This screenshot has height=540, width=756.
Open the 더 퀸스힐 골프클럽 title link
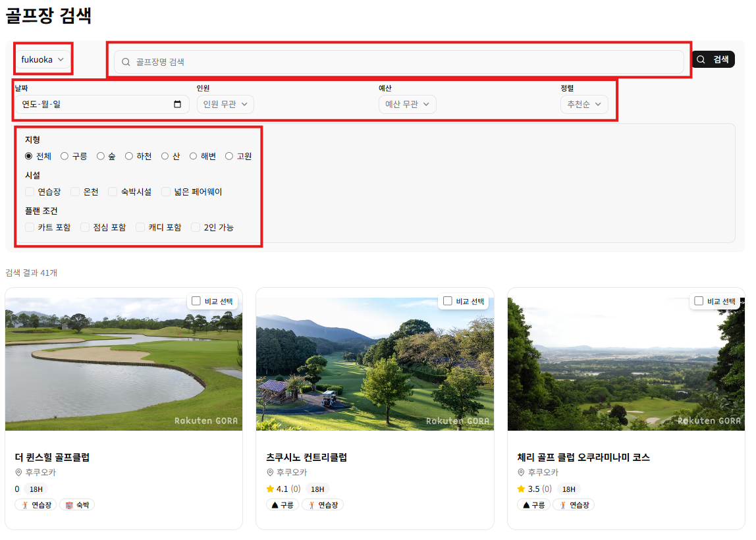tap(53, 457)
